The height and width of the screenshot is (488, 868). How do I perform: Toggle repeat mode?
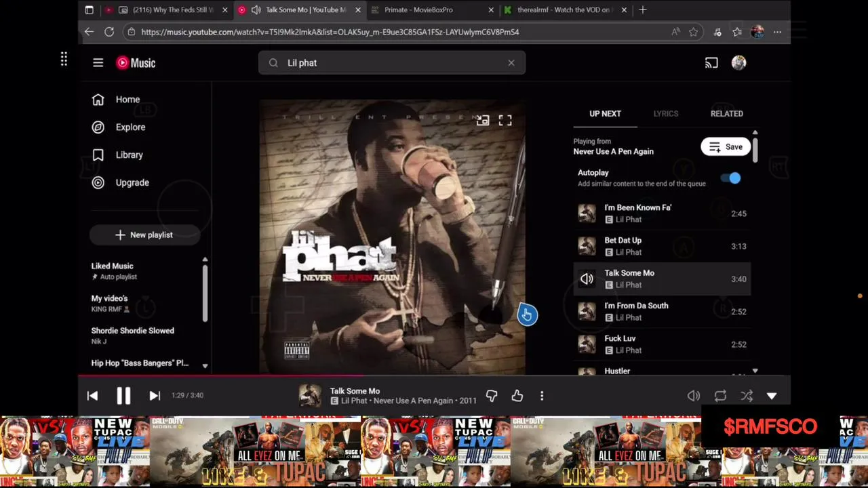[720, 396]
